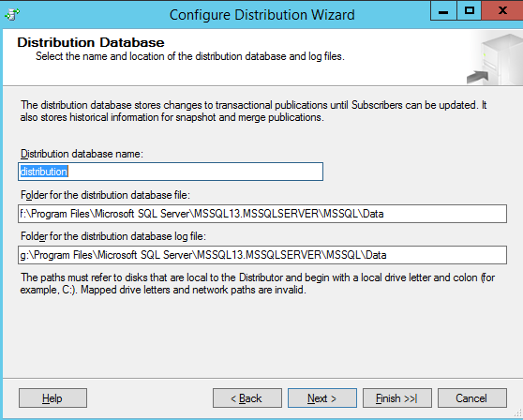Maximize the Configure Distribution Wizard window
The height and width of the screenshot is (420, 523).
pyautogui.click(x=469, y=11)
